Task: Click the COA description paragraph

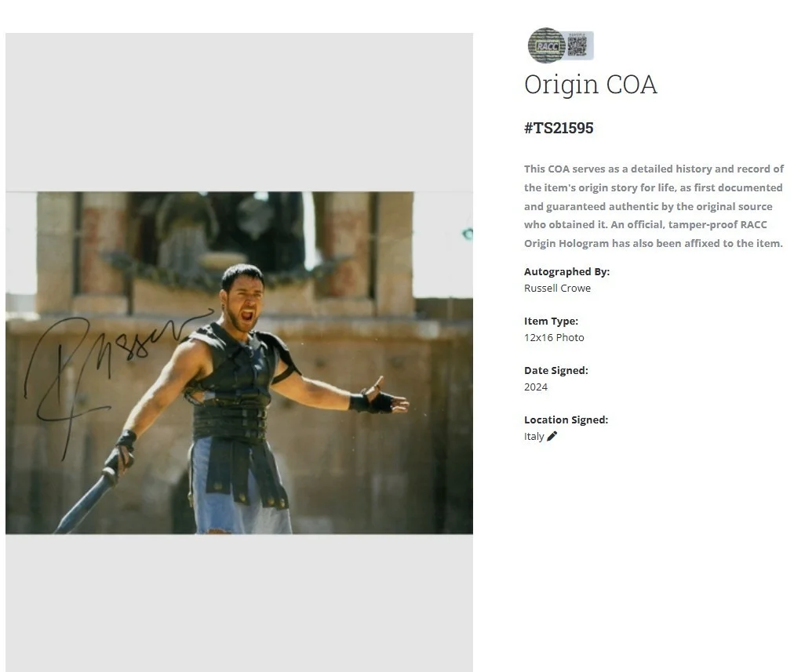Action: [x=654, y=206]
